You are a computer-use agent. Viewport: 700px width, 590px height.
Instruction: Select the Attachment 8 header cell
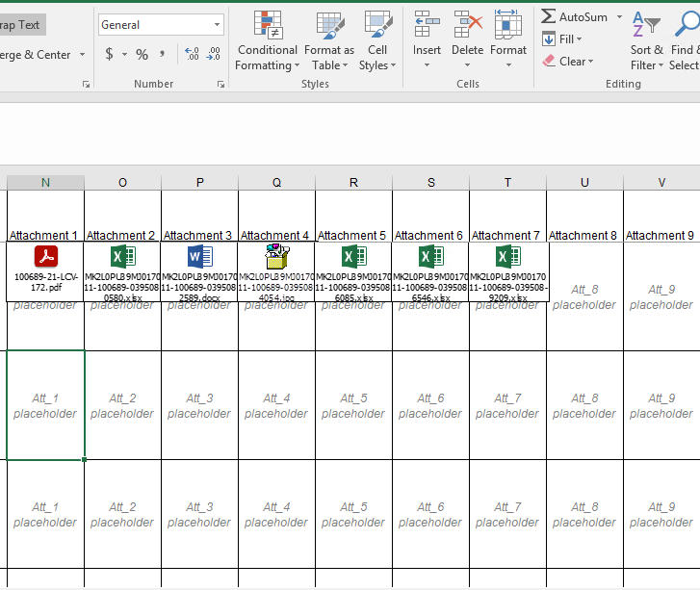pos(584,217)
